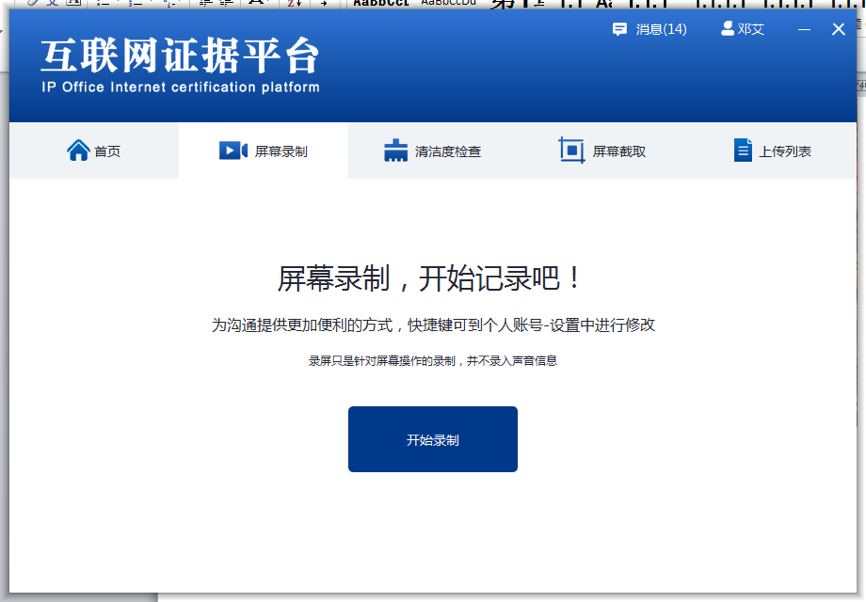The image size is (866, 602).
Task: Minimize the 互联网证据平台 window
Action: point(804,30)
